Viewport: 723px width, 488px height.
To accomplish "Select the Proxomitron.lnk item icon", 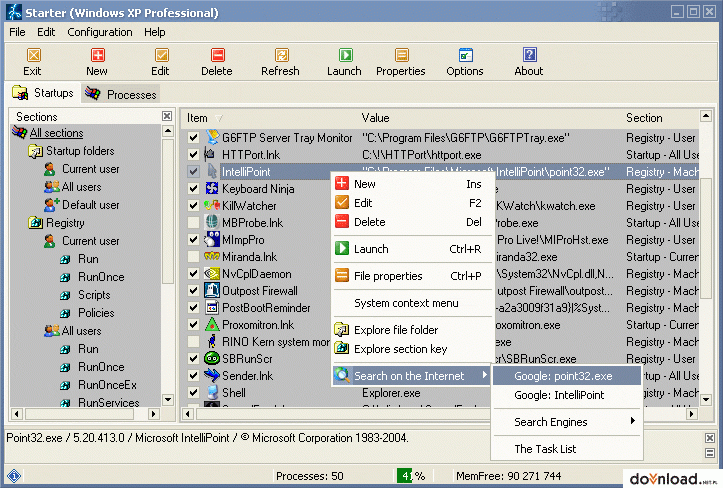I will [212, 324].
